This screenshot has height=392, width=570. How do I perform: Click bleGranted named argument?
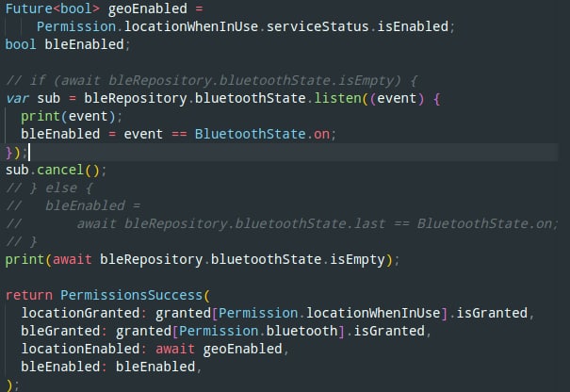click(x=60, y=331)
